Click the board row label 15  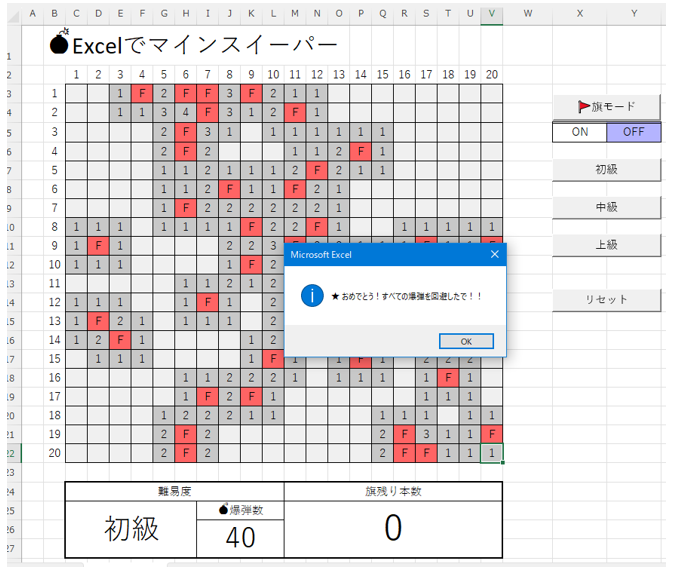55,359
